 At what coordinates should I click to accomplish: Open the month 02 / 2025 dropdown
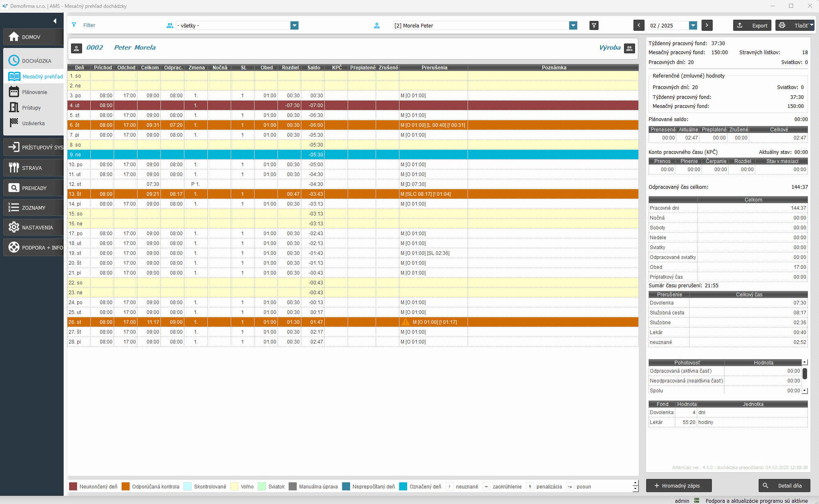(x=693, y=25)
